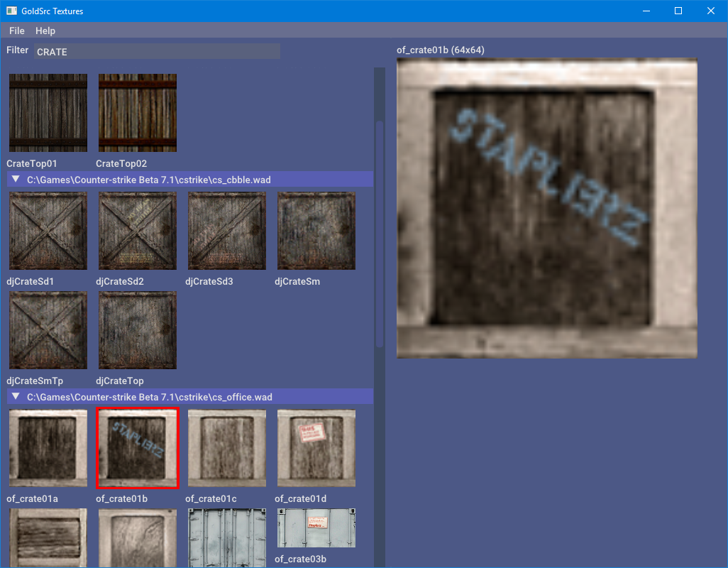Viewport: 728px width, 568px height.
Task: Select the of_crate01a texture thumbnail
Action: coord(48,448)
